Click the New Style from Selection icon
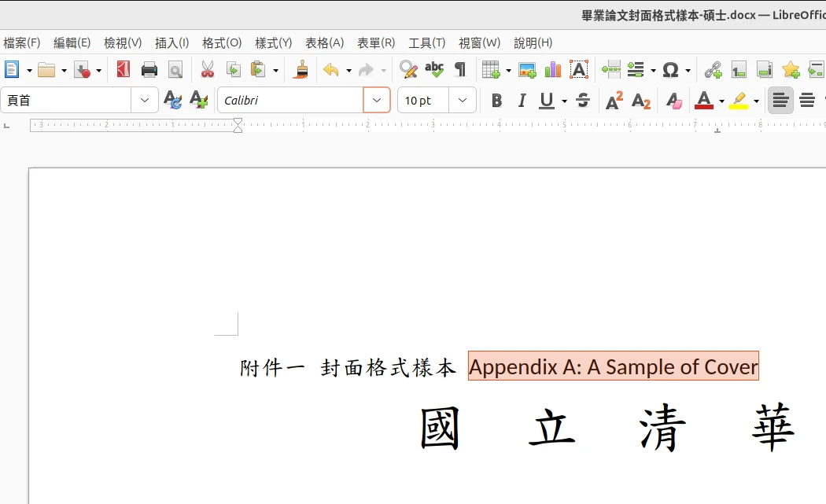This screenshot has height=504, width=826. coord(198,100)
